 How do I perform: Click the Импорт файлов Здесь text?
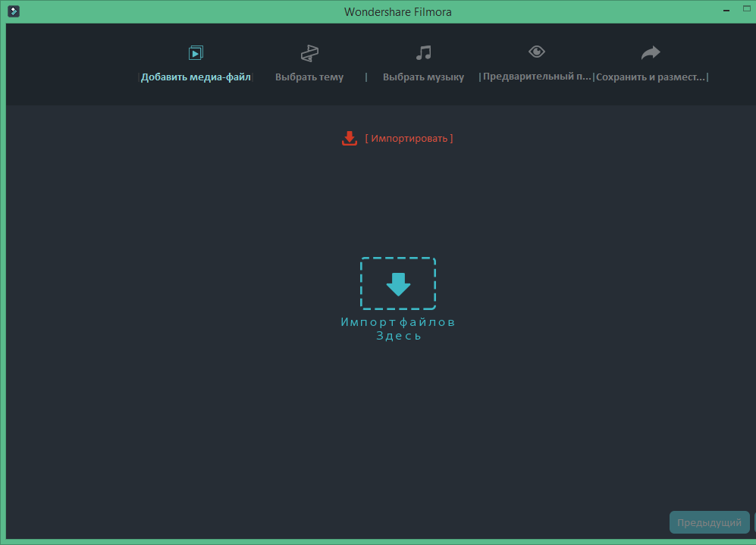397,328
